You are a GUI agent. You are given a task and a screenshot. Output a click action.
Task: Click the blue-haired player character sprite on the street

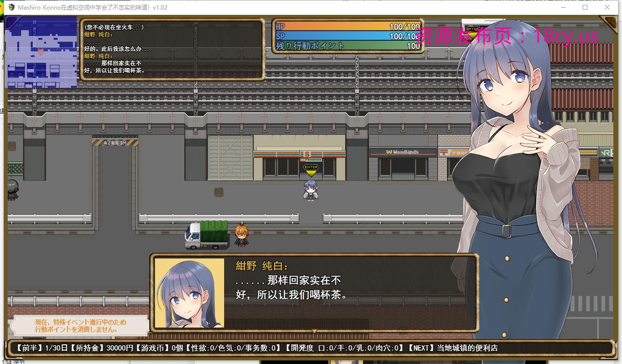311,190
